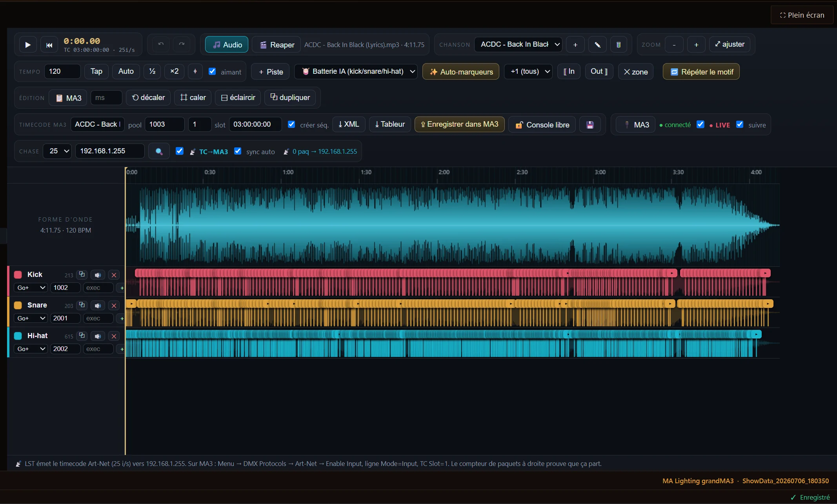Screen dimensions: 837x504
Task: Open the Chase frame rate 25 dropdown
Action: point(57,151)
